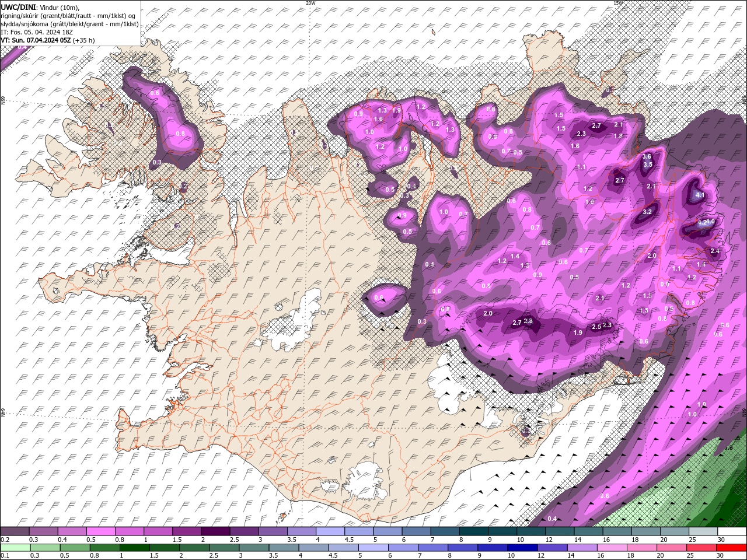Click the 2.4 snowfall value on the map

[x=715, y=251]
